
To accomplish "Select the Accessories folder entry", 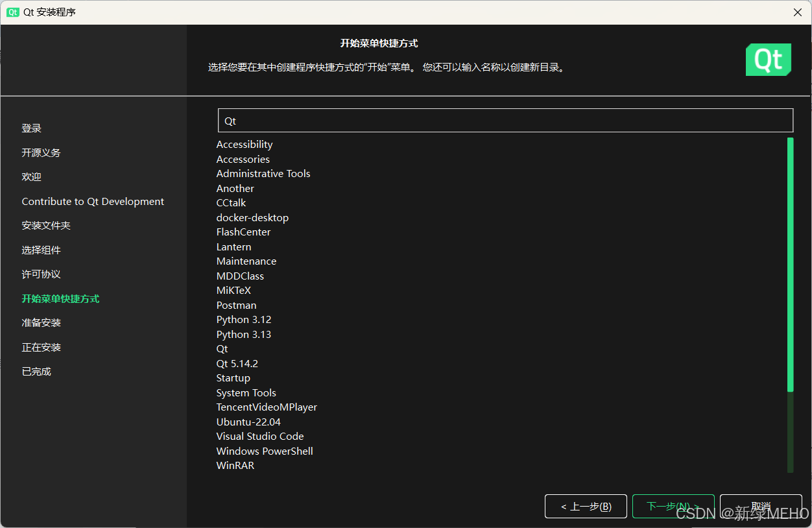I will 243,159.
